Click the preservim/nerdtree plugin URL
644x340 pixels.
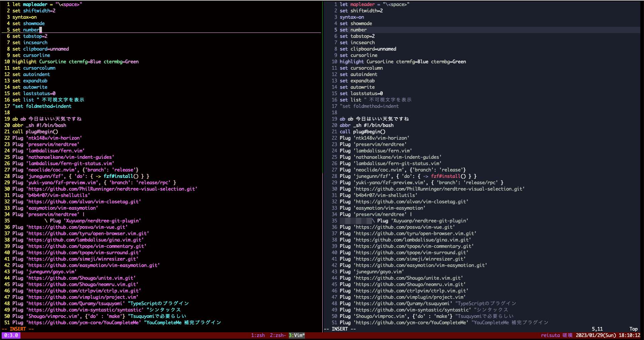click(52, 144)
